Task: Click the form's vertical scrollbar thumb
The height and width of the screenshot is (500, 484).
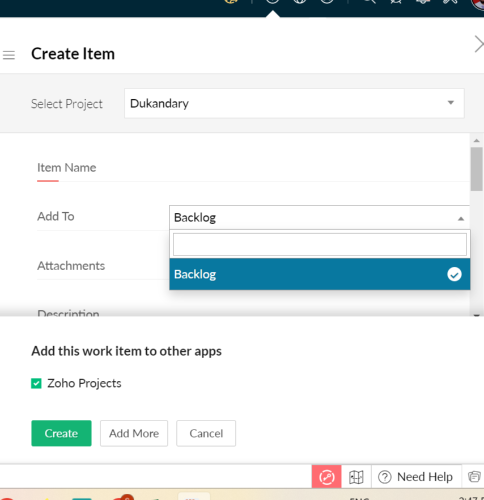Action: click(x=477, y=169)
